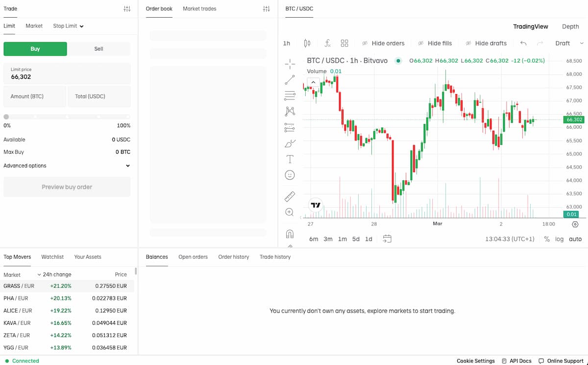The width and height of the screenshot is (588, 365).
Task: Toggle Hide drafts on the chart
Action: point(487,43)
